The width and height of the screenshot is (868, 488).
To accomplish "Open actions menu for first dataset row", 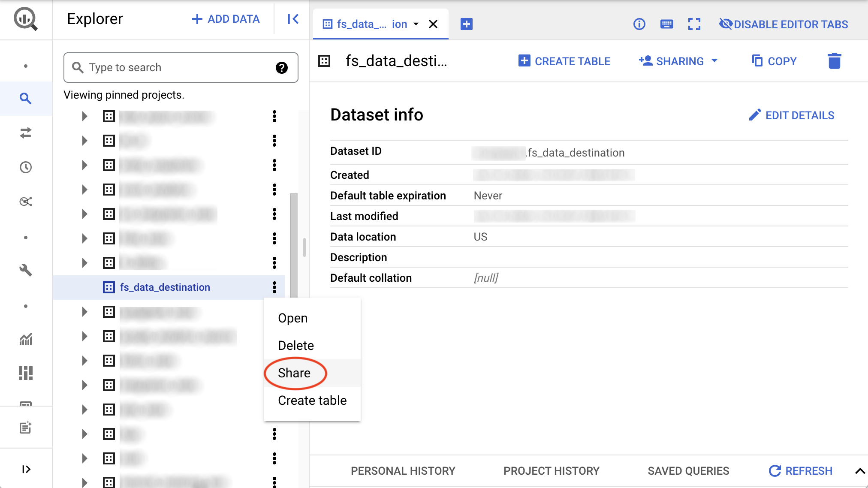I will 274,116.
